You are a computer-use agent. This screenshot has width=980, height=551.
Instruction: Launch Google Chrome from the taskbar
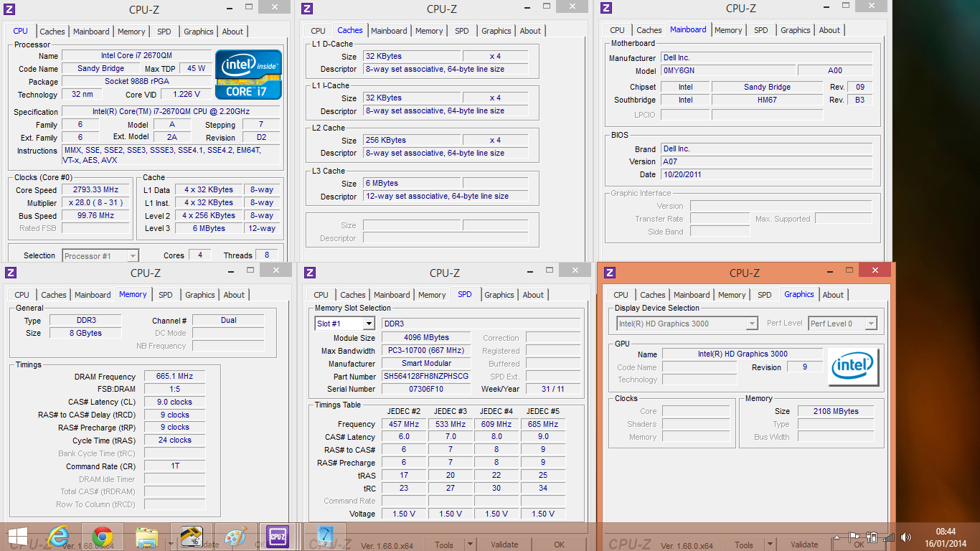[103, 537]
